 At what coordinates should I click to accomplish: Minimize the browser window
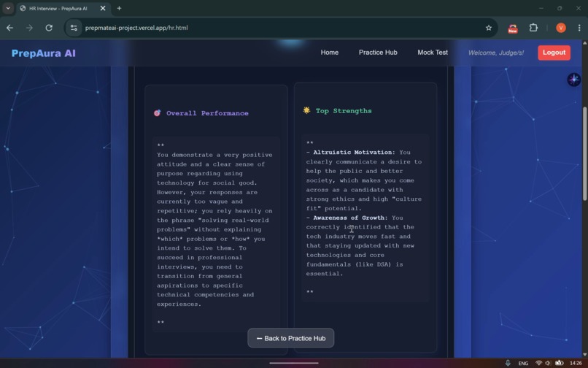[x=541, y=8]
